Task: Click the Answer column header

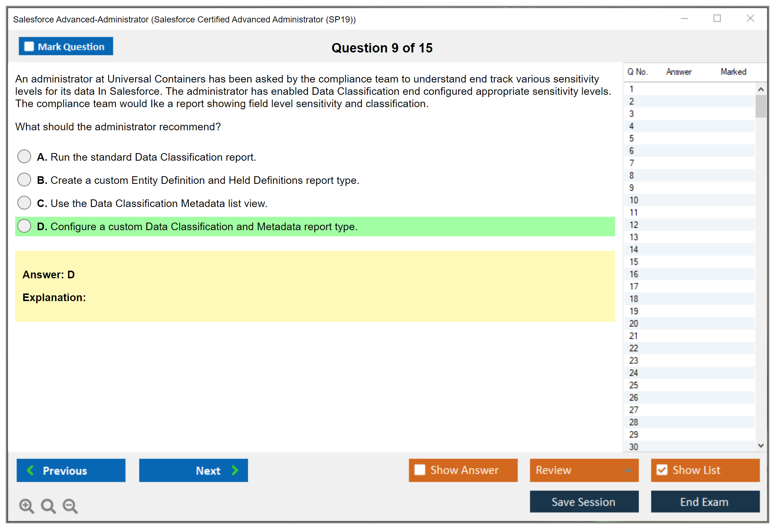Action: point(678,72)
